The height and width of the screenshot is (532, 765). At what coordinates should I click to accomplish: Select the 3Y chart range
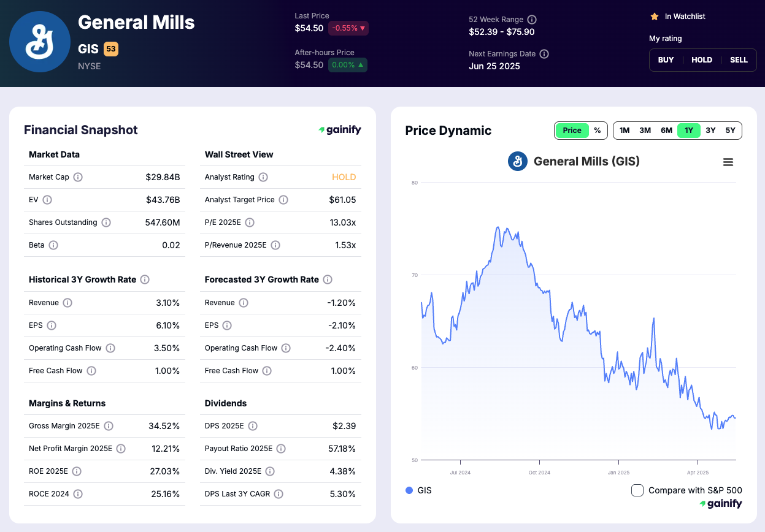click(x=710, y=131)
